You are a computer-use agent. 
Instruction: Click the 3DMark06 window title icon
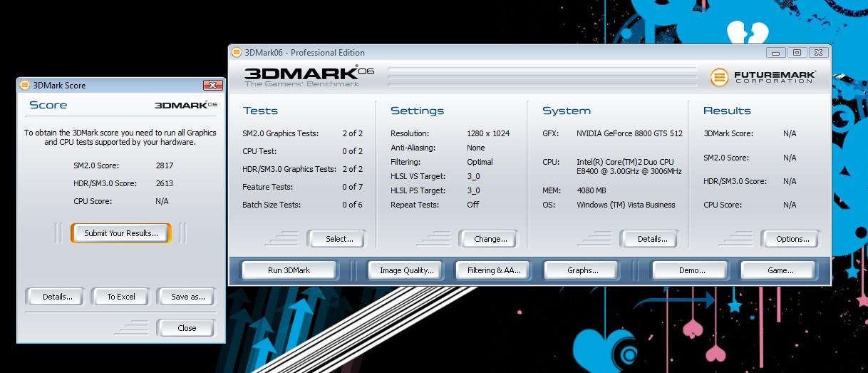tap(237, 52)
